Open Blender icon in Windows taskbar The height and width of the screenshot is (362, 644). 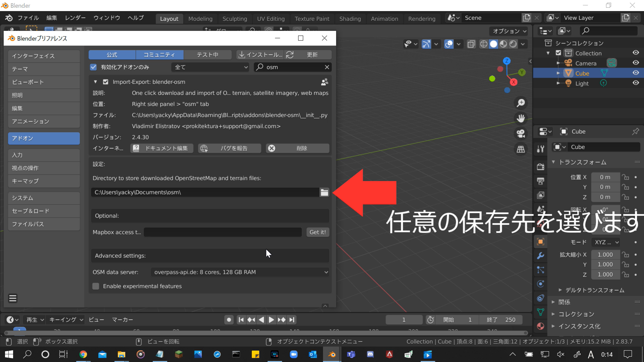[x=332, y=354]
